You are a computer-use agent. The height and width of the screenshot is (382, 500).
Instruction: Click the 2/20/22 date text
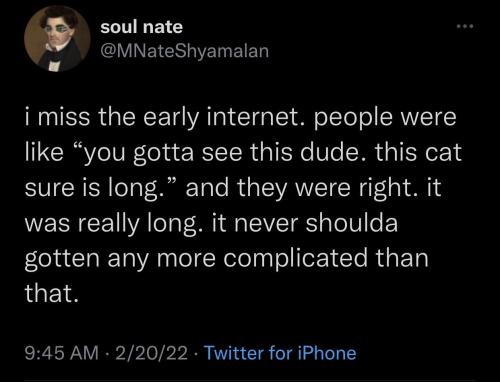point(152,353)
